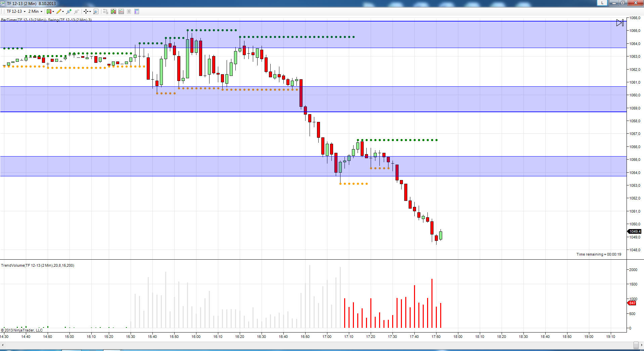Click the 16:00 time axis label
This screenshot has height=351, width=644.
[196, 337]
